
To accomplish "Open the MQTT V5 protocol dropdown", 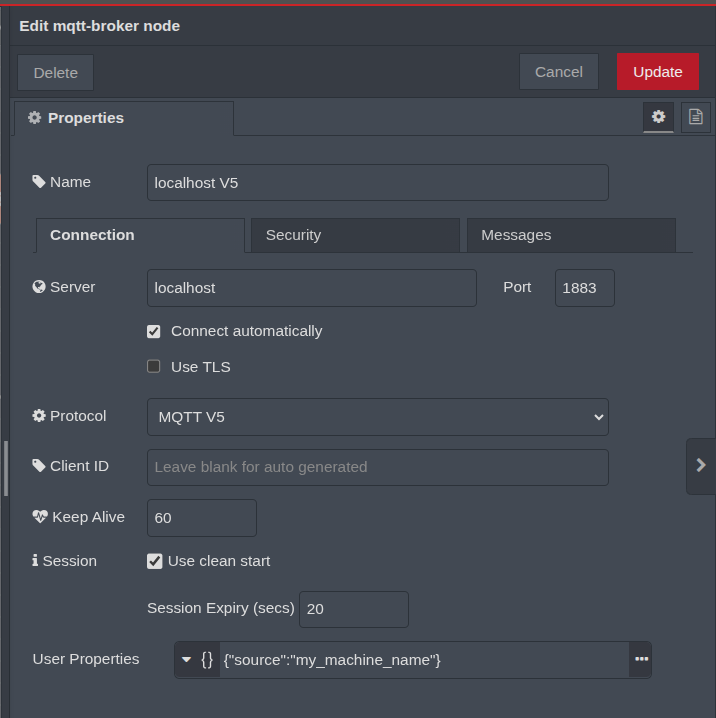I will pyautogui.click(x=377, y=417).
